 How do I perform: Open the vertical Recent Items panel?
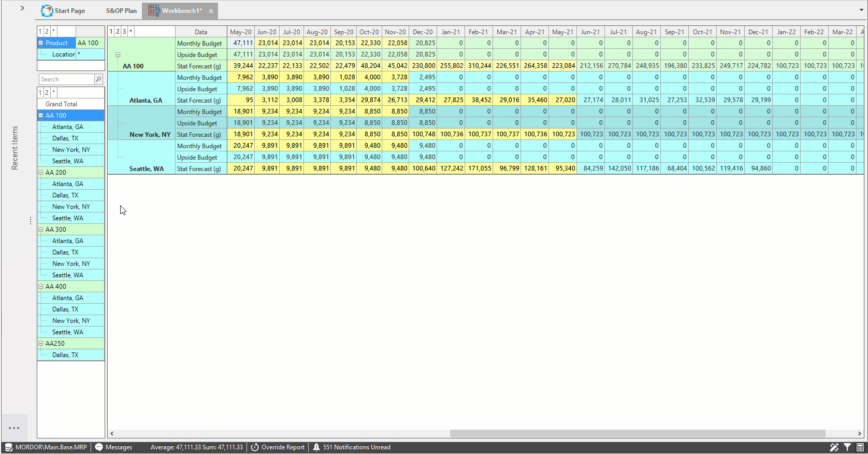15,148
